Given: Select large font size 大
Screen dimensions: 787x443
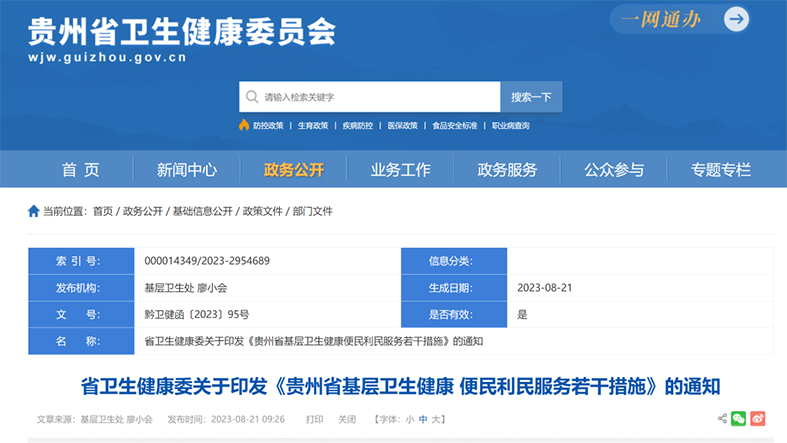Looking at the screenshot, I should tap(437, 420).
